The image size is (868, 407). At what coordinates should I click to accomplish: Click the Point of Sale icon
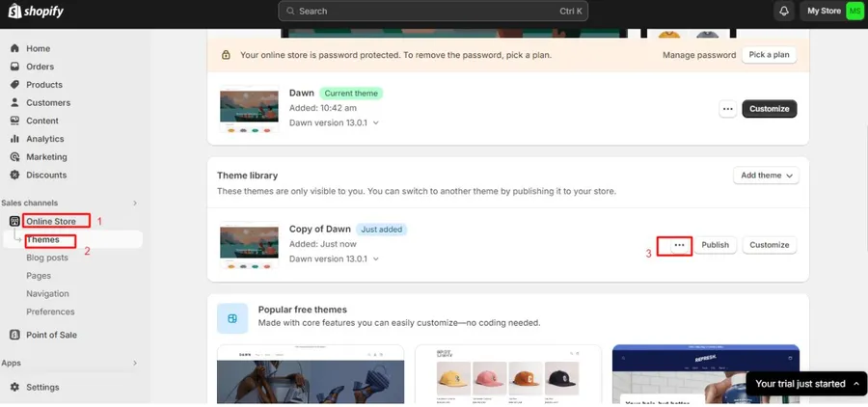tap(14, 335)
